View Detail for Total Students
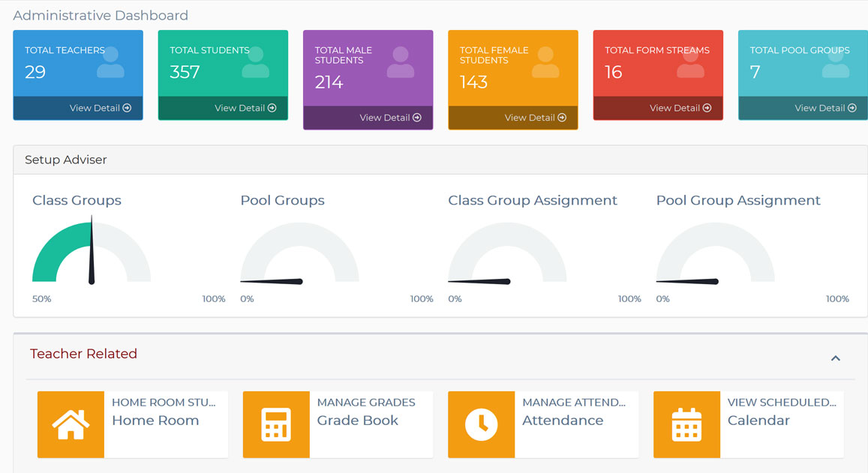The height and width of the screenshot is (473, 868). pyautogui.click(x=245, y=108)
